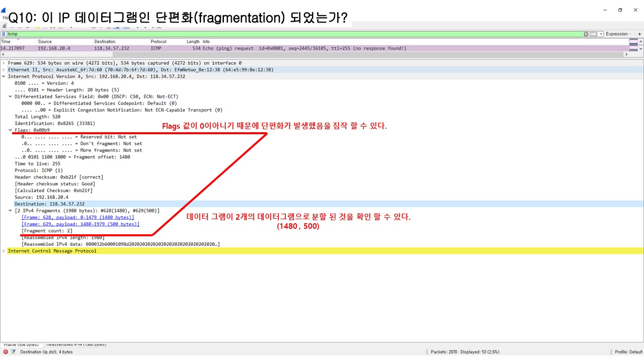The image size is (644, 362).
Task: Expand the Frame 629 tree node
Action: (4, 63)
